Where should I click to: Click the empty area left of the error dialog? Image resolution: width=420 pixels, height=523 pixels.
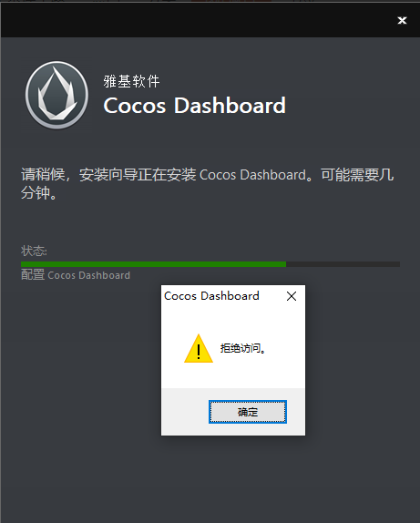(81, 360)
